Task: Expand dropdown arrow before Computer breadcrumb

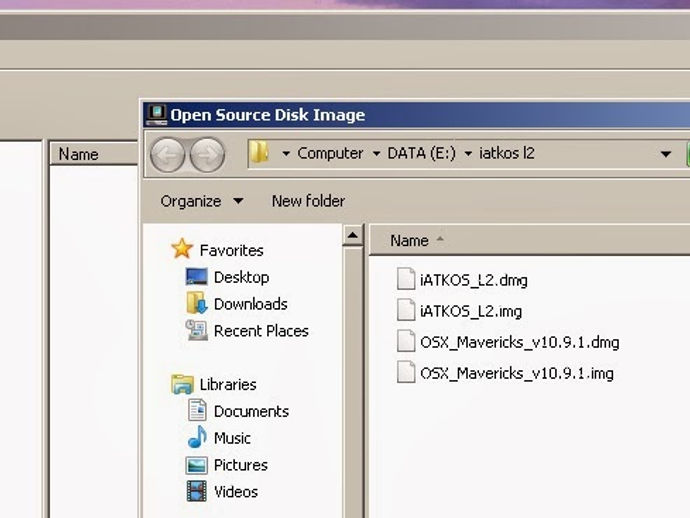Action: coord(286,154)
